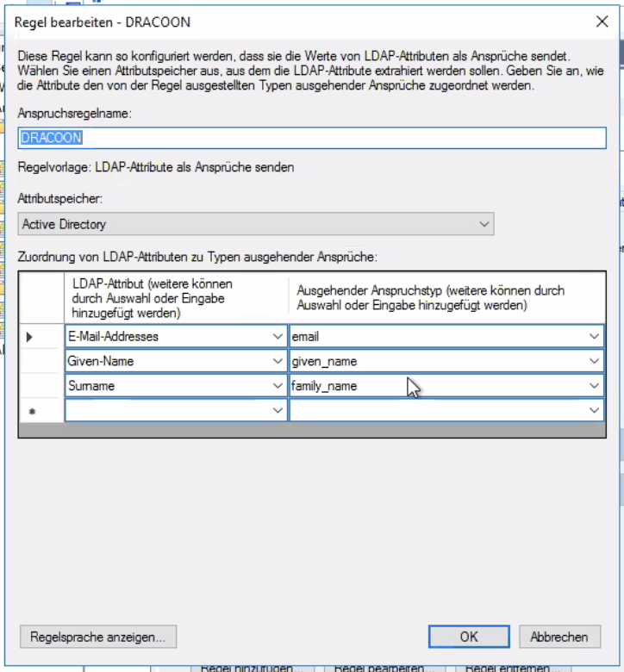Close the Regel bearbeiten dialog
This screenshot has height=672, width=624.
(x=602, y=22)
